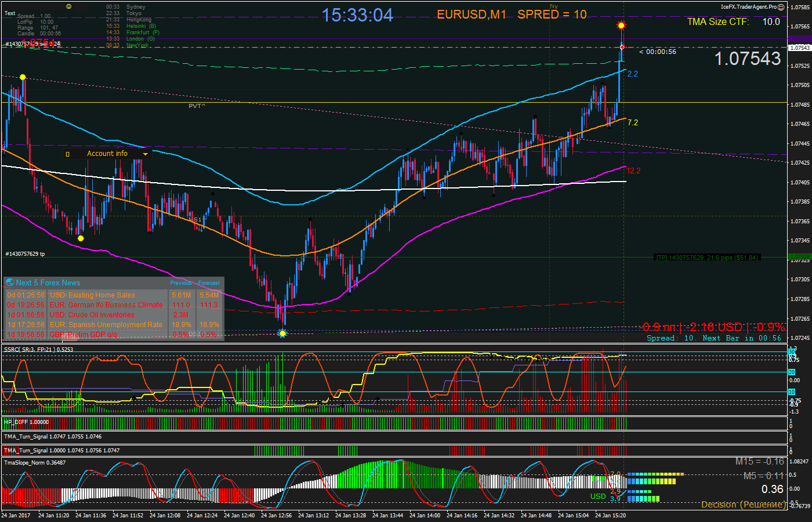The width and height of the screenshot is (812, 522).
Task: Click the top EUR strength color bar
Action: click(x=655, y=474)
